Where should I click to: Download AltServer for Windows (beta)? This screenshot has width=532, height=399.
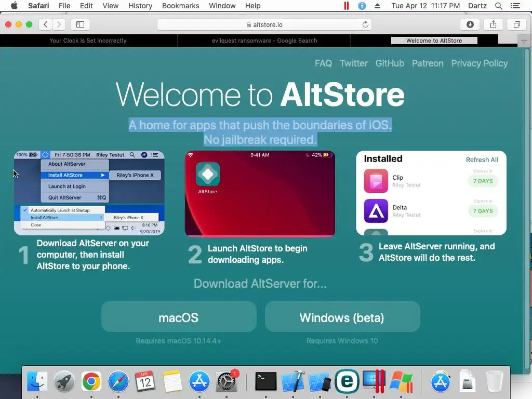tap(342, 316)
